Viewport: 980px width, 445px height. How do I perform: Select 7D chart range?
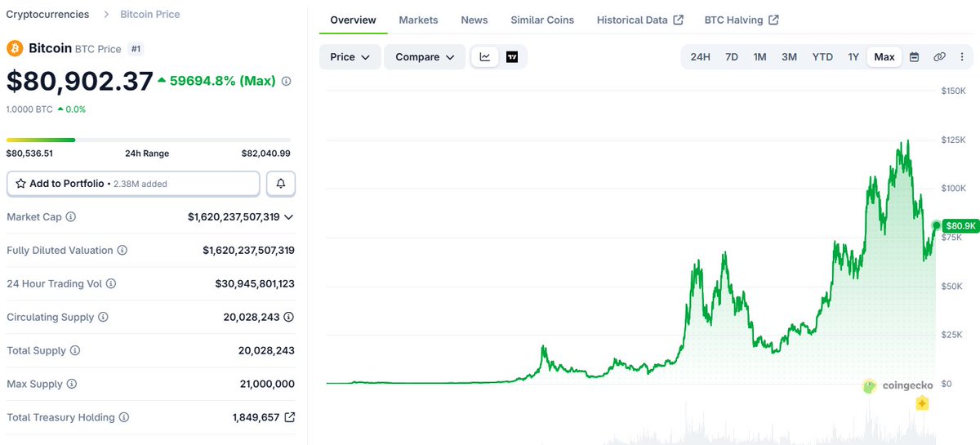[x=732, y=57]
